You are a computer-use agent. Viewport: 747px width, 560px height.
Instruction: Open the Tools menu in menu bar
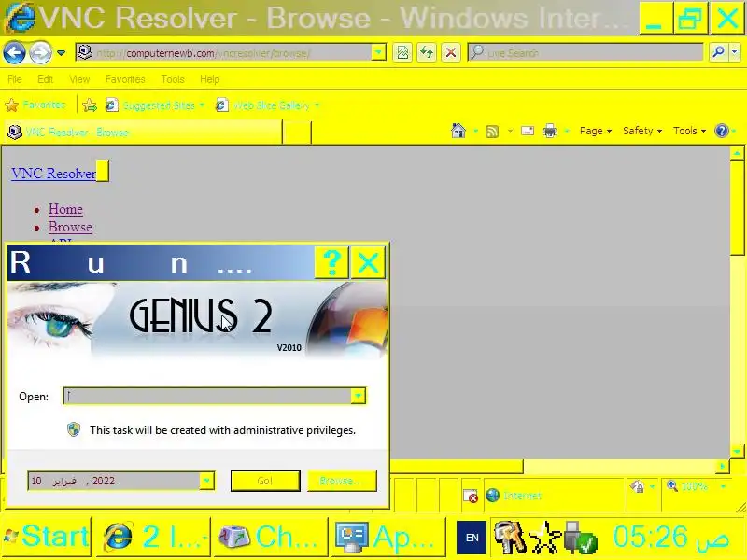(x=173, y=79)
